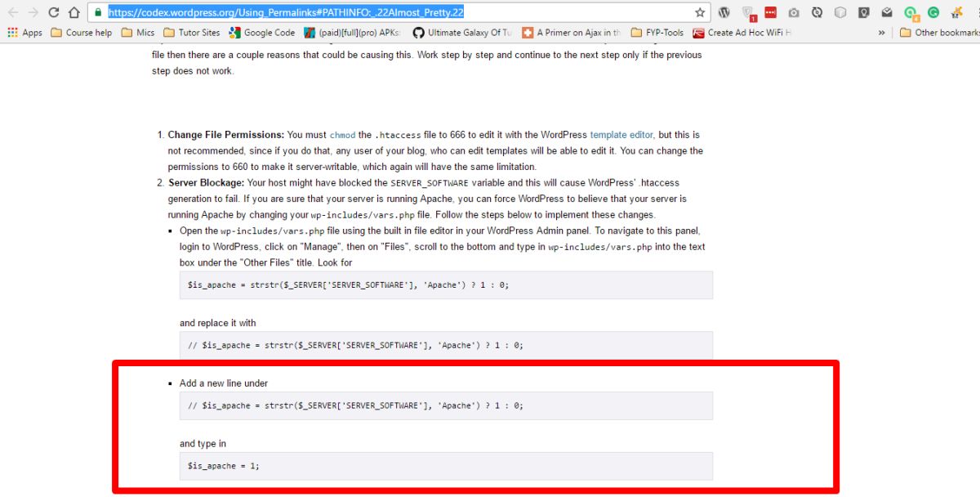Open the Grammarly extension
This screenshot has width=980, height=497.
[933, 12]
